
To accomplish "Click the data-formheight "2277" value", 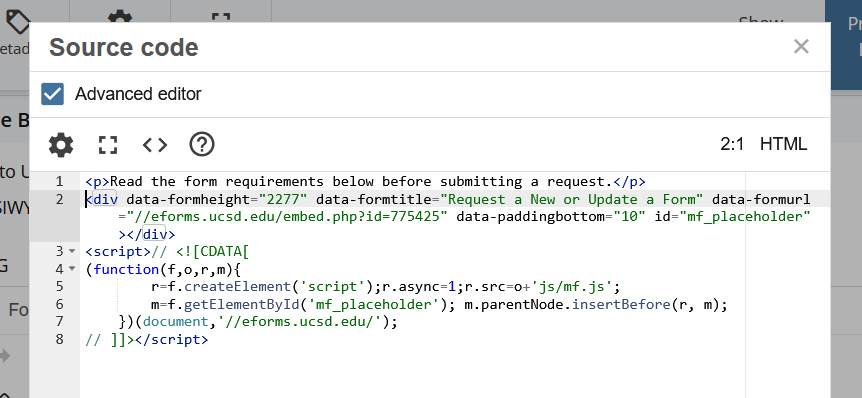I will tap(283, 199).
